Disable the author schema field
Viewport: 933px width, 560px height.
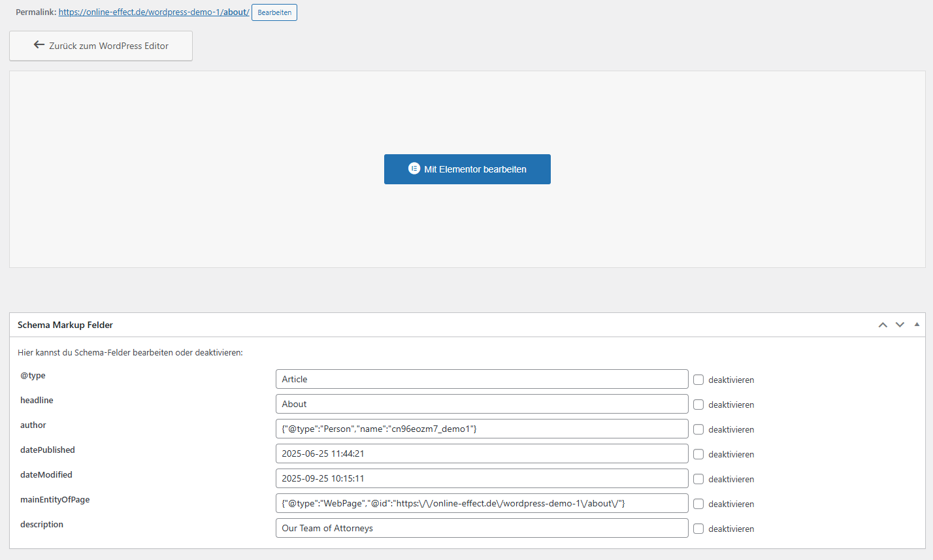click(698, 429)
